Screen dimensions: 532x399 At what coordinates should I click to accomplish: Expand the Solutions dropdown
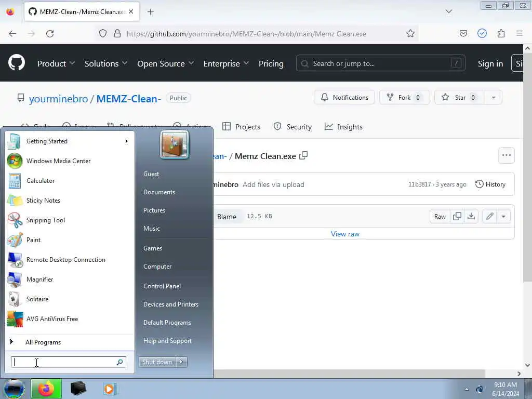click(x=106, y=63)
